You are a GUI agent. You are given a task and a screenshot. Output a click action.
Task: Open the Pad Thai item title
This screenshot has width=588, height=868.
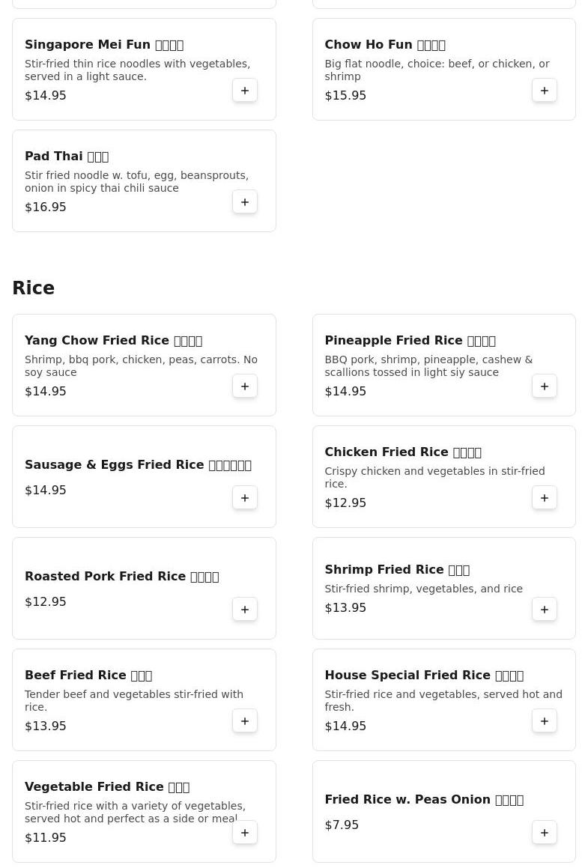tap(67, 157)
